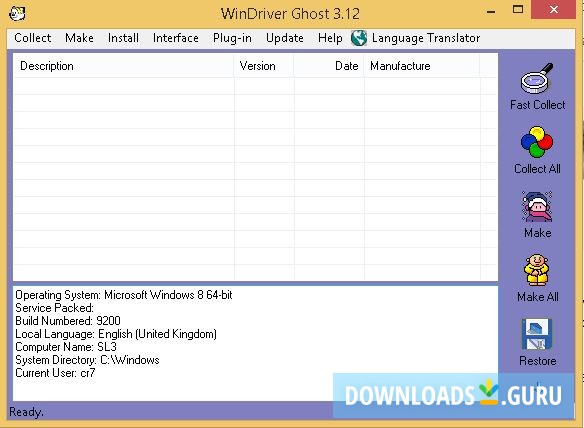The image size is (584, 428).
Task: Sort by the Version column header
Action: pos(264,66)
